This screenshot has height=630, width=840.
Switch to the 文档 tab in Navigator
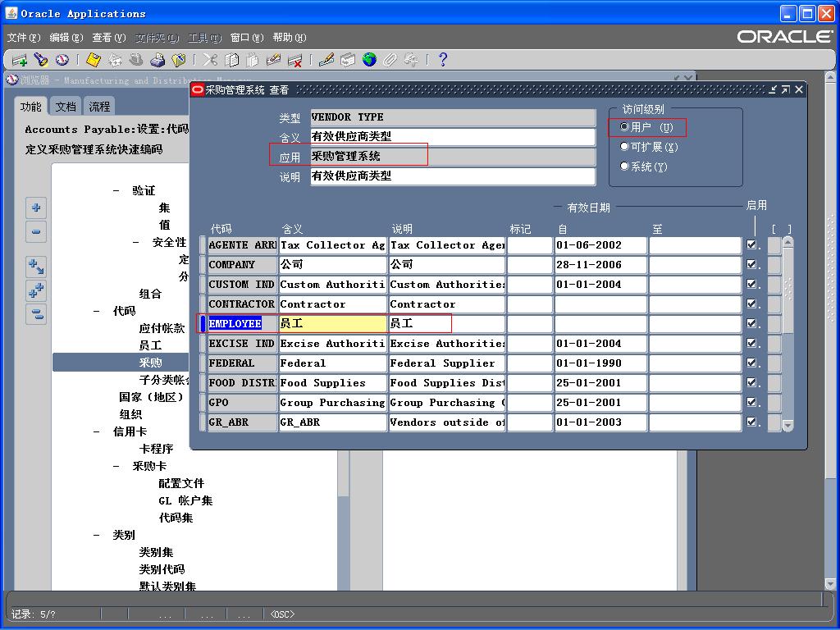(x=66, y=107)
